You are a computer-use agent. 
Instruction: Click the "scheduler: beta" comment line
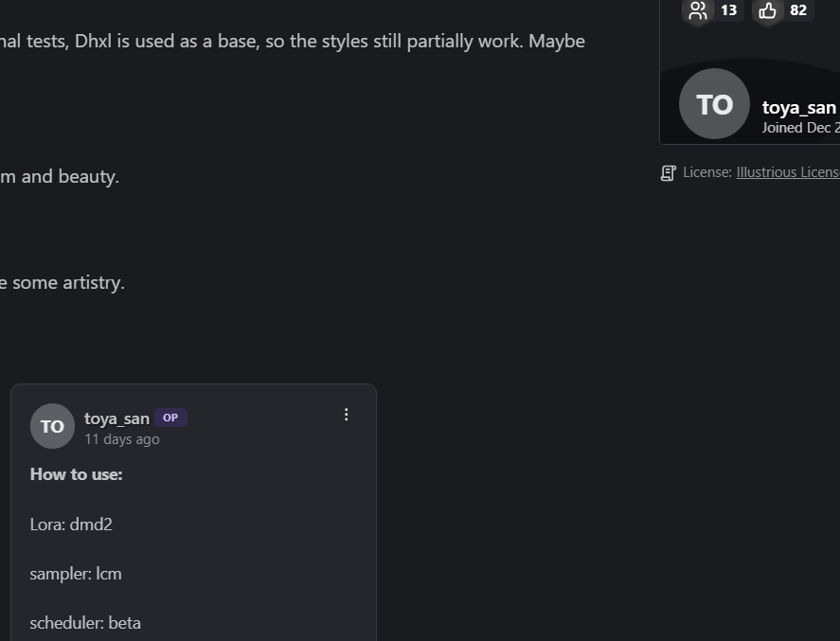click(x=85, y=623)
